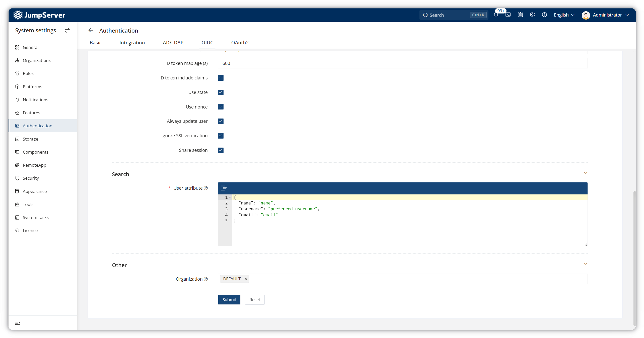Open the notifications bell icon
This screenshot has width=644, height=338.
[x=496, y=15]
